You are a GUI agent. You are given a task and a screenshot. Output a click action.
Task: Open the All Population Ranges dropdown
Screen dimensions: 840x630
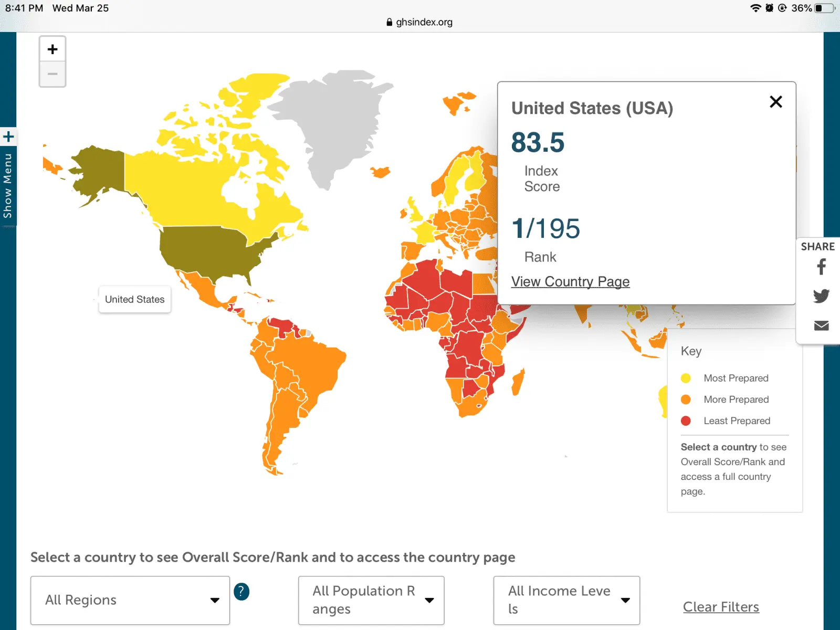371,600
